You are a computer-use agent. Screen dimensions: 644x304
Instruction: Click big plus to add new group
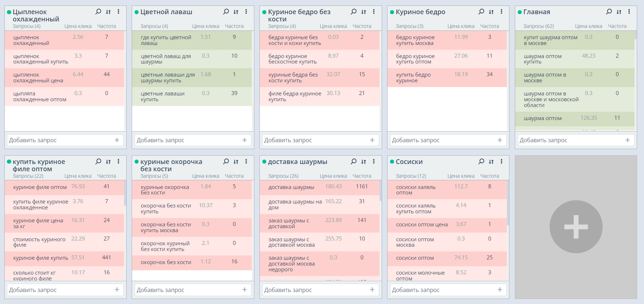pos(576,227)
